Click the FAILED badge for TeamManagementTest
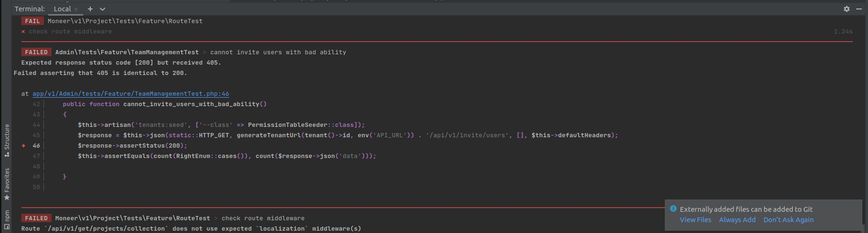Viewport: 868px width, 233px height. point(36,52)
